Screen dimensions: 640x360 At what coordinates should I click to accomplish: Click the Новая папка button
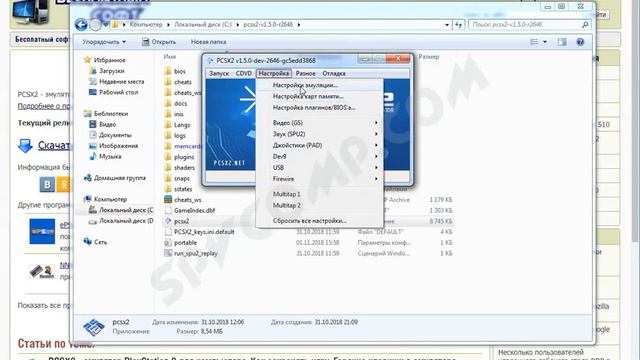click(x=208, y=42)
